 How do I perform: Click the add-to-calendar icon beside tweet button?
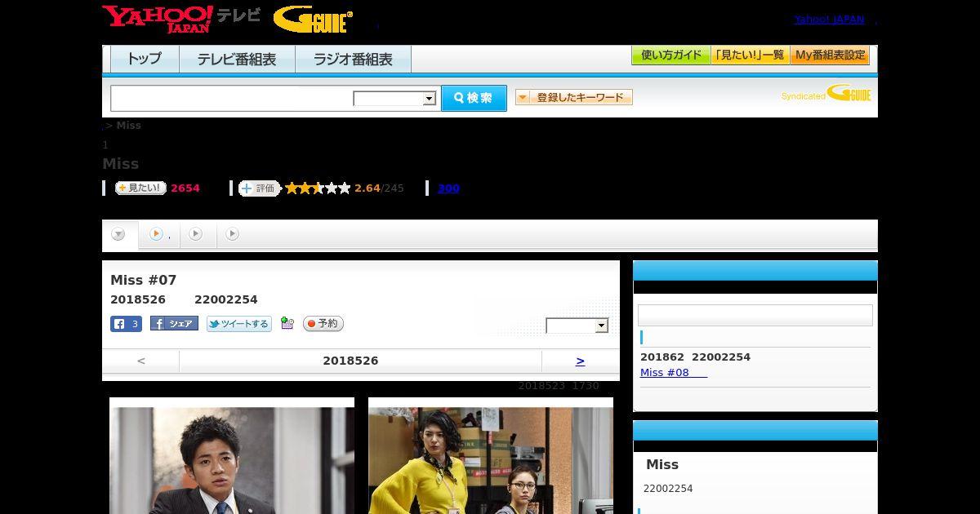pyautogui.click(x=287, y=324)
